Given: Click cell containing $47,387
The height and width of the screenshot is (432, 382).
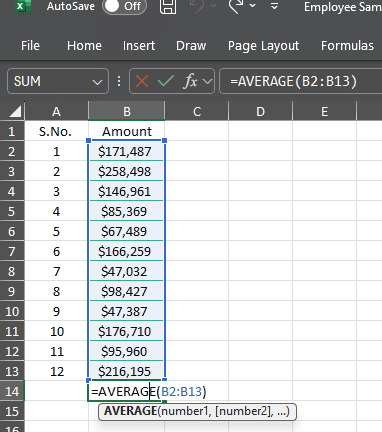Looking at the screenshot, I should pos(127,311).
